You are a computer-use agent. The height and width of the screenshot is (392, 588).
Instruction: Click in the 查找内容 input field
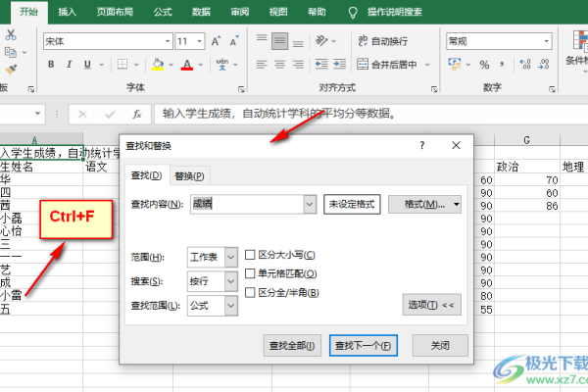[x=247, y=205]
